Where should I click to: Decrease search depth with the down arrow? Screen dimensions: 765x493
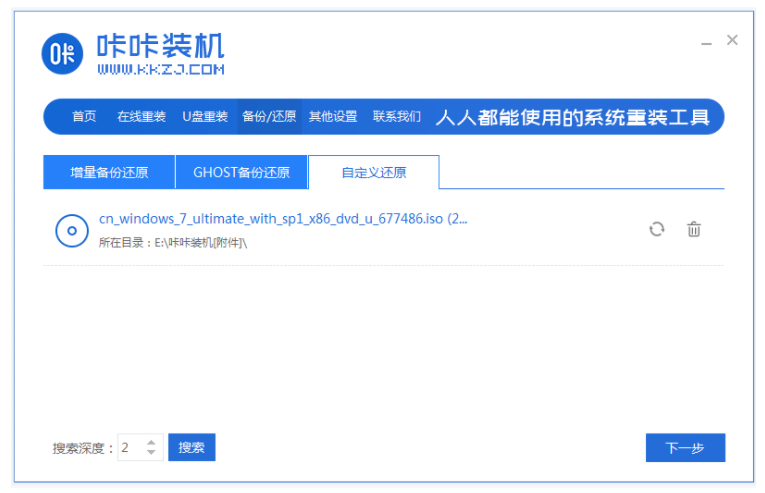tap(151, 453)
